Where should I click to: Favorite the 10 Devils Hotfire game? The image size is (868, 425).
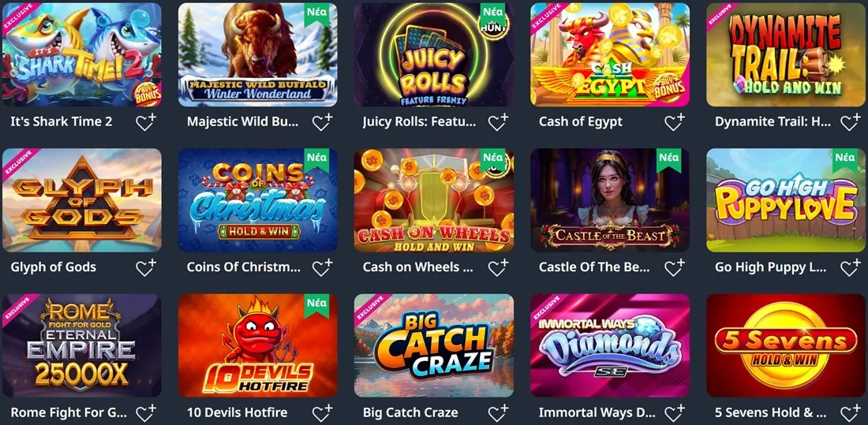pyautogui.click(x=322, y=413)
